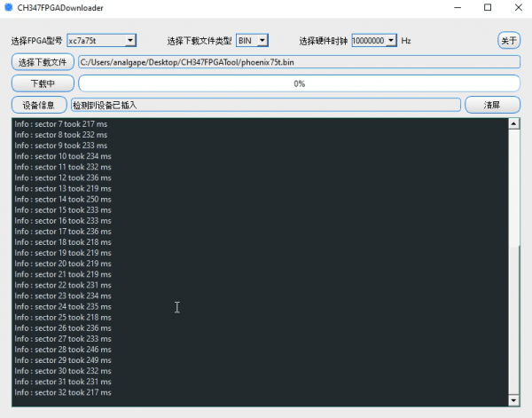
Task: Click the log scrollbar down arrow
Action: point(513,401)
